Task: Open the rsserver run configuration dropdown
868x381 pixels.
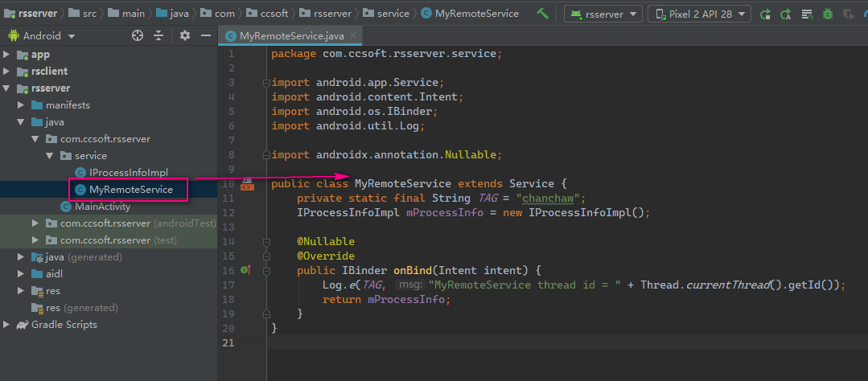Action: pyautogui.click(x=603, y=14)
